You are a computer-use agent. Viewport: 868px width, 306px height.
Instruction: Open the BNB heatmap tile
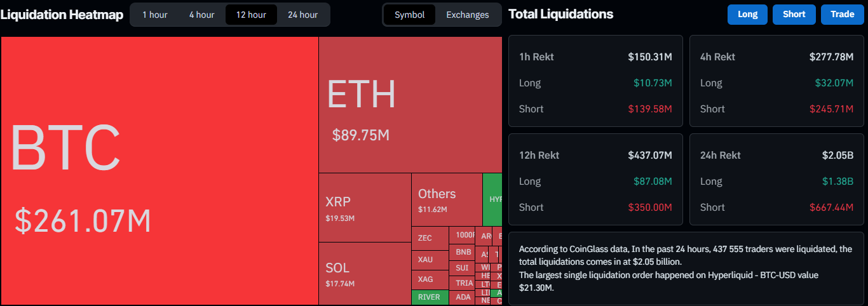[x=463, y=252]
